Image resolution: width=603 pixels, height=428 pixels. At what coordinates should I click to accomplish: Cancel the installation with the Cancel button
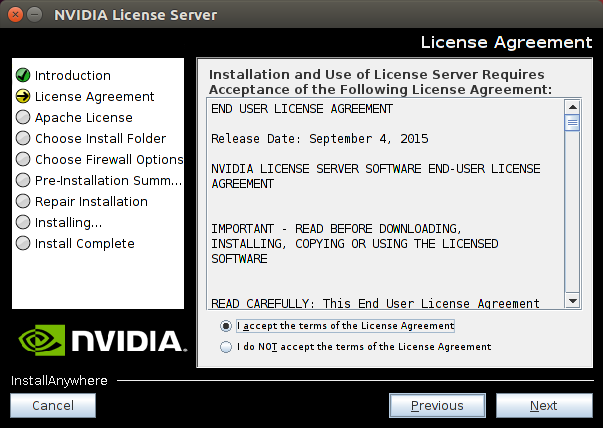[x=53, y=405]
